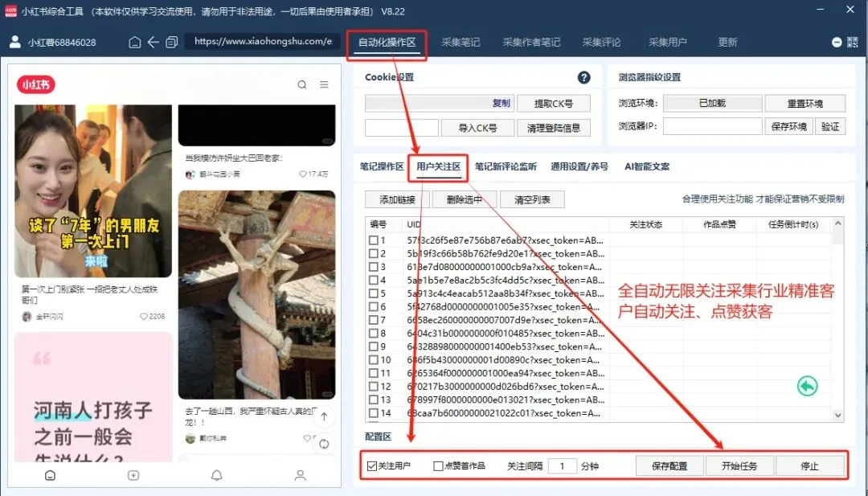This screenshot has width=868, height=496.
Task: Uncheck the 关注用户 checkbox
Action: pyautogui.click(x=372, y=465)
